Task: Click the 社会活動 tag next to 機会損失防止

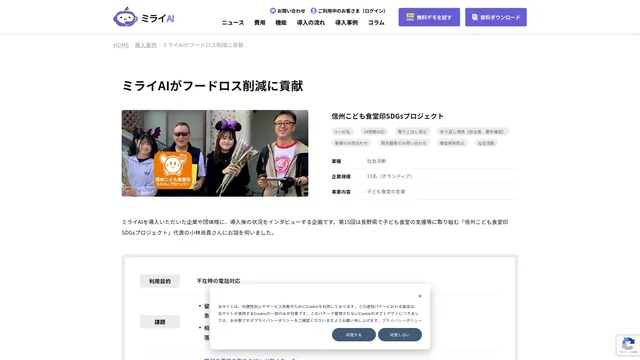Action: 486,143
